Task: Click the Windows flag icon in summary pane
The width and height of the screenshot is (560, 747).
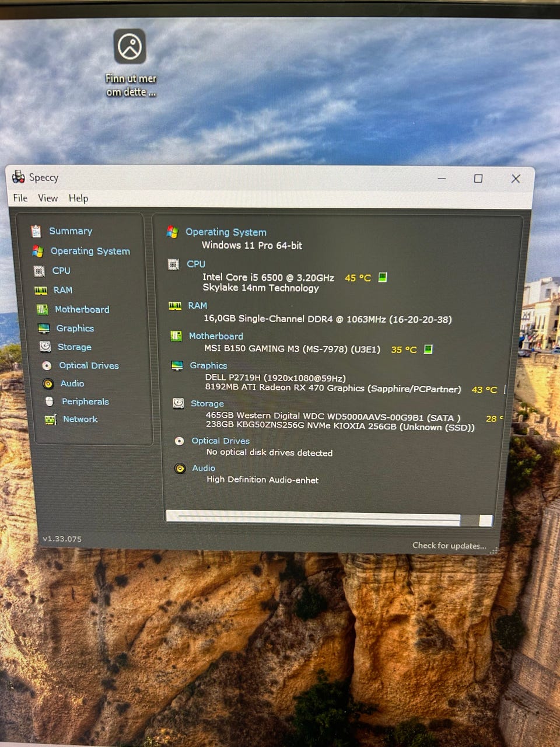Action: (x=172, y=232)
